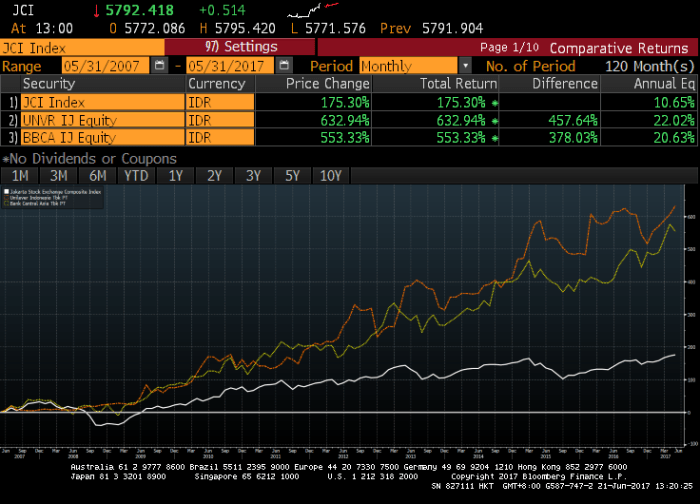Click the Annual Eq column header
This screenshot has width=700, height=504.
click(x=648, y=84)
